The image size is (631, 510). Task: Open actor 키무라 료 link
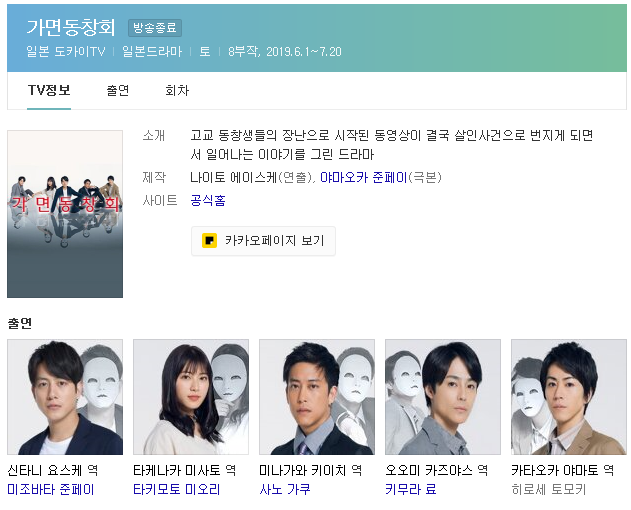click(411, 489)
